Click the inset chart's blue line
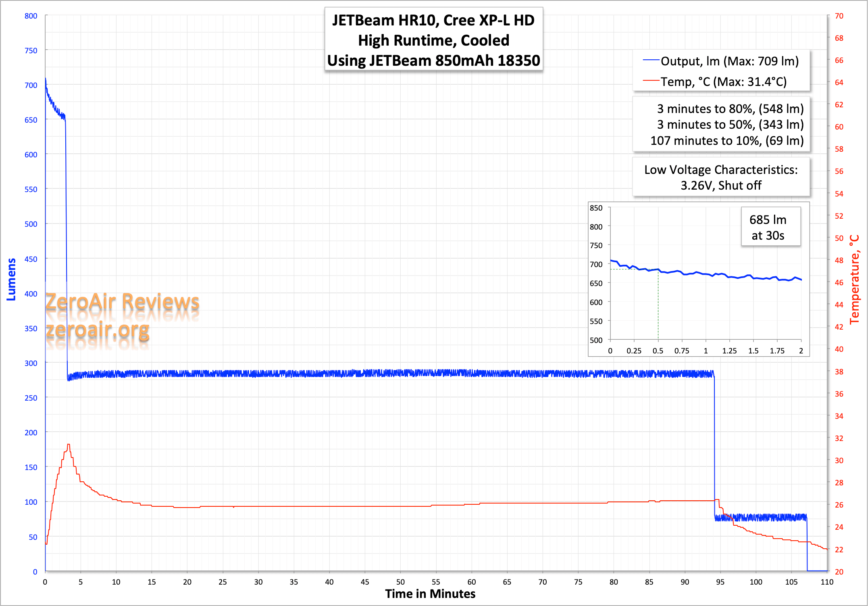This screenshot has height=606, width=868. click(x=706, y=274)
